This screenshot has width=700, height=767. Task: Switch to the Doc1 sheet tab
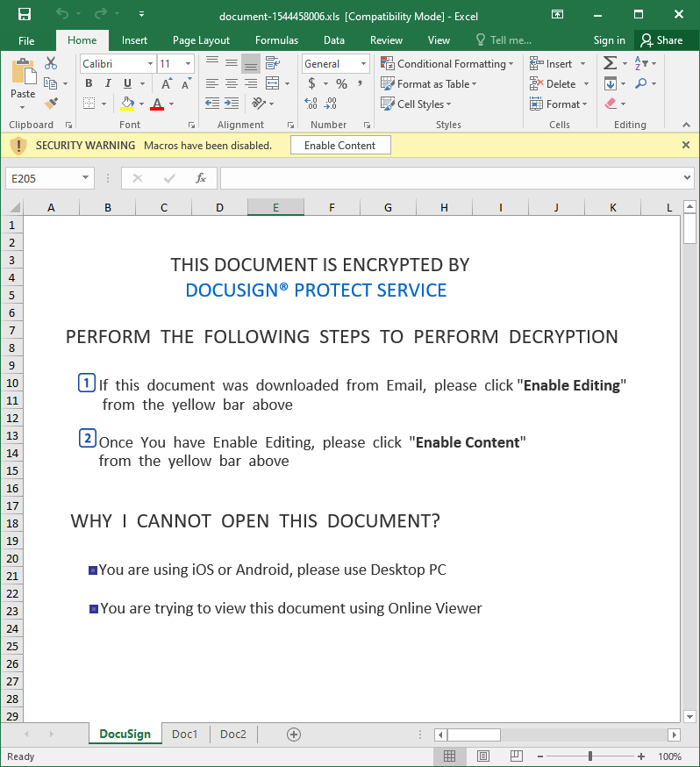point(185,735)
